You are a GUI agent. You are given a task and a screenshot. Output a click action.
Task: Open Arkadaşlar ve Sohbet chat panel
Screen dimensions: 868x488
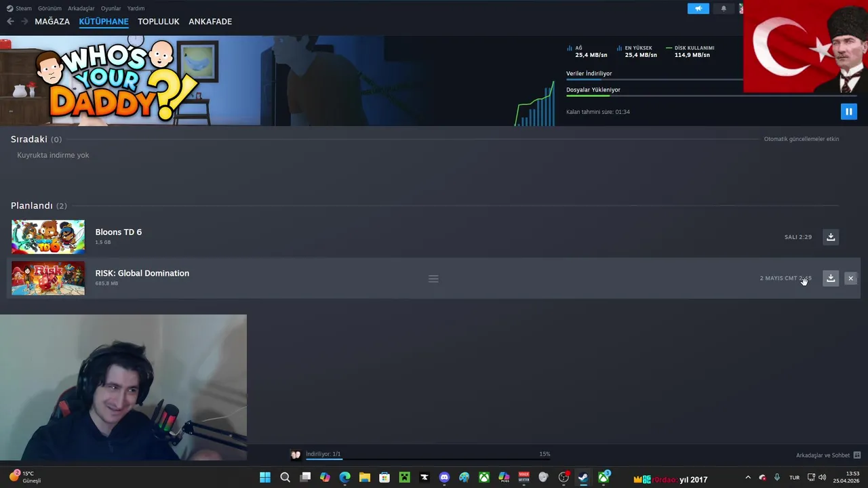pyautogui.click(x=828, y=455)
